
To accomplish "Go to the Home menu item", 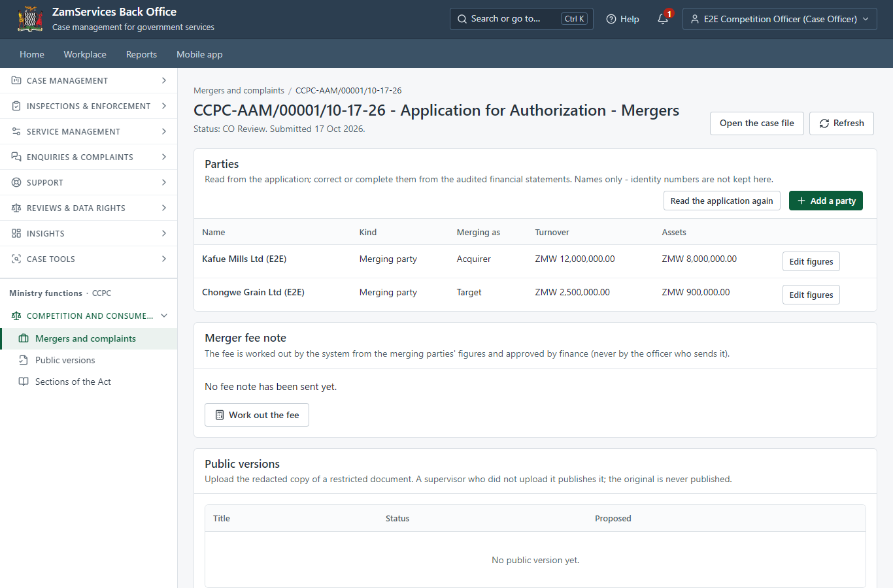I will point(32,54).
